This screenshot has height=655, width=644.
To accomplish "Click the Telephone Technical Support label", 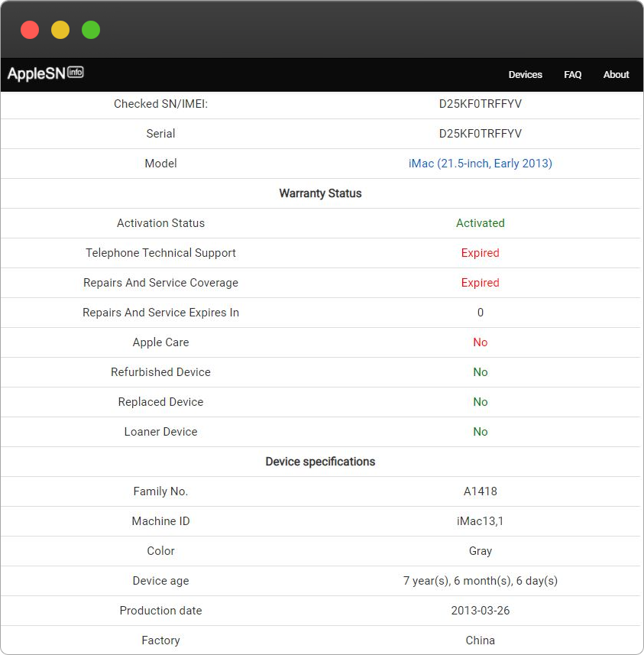I will [160, 253].
